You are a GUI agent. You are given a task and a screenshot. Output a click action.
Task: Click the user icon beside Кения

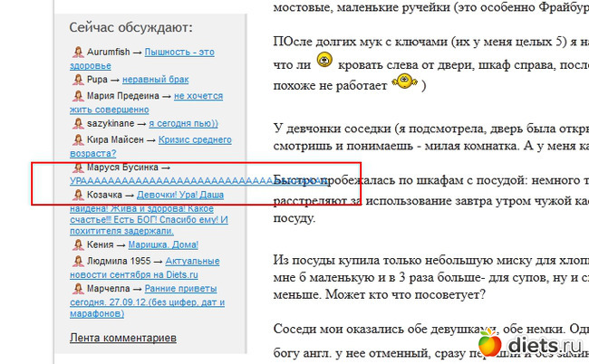point(77,244)
